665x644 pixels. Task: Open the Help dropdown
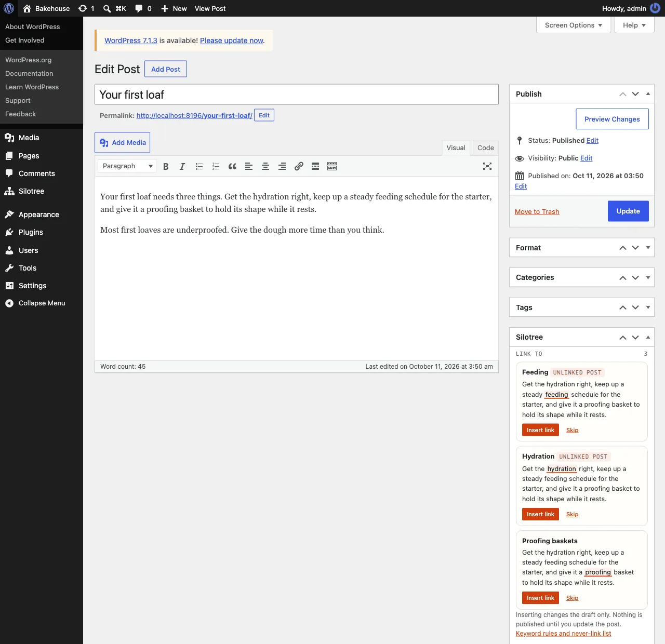click(634, 25)
